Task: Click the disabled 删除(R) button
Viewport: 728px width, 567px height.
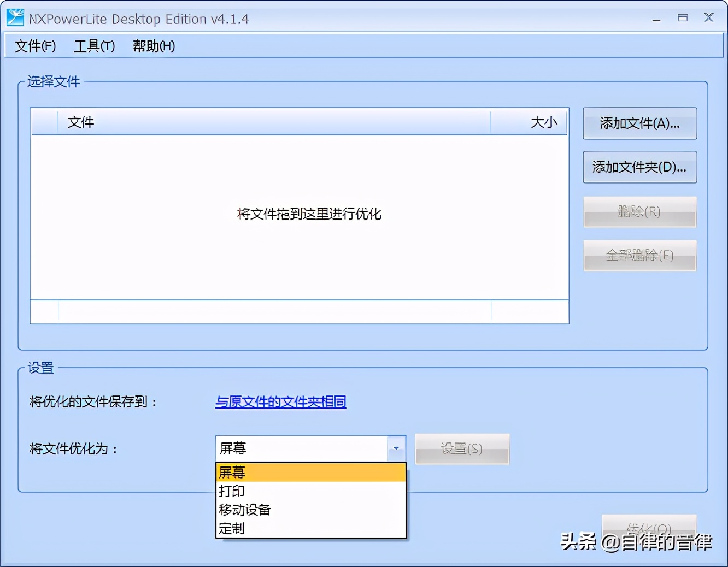Action: click(639, 212)
